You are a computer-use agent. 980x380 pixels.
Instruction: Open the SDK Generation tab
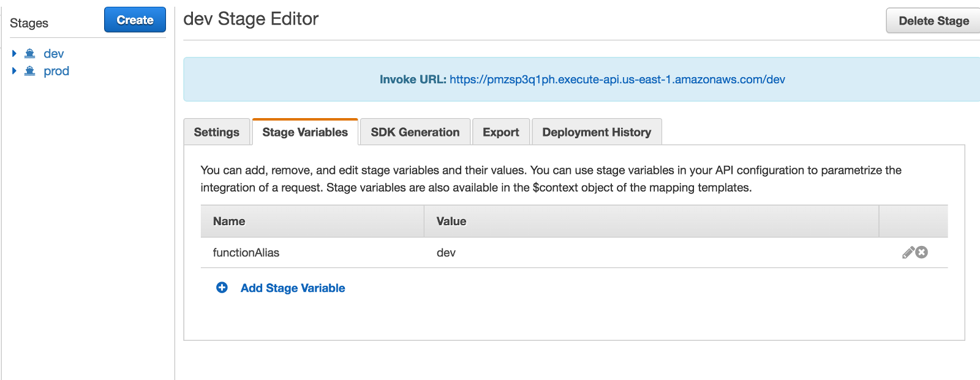pyautogui.click(x=415, y=132)
